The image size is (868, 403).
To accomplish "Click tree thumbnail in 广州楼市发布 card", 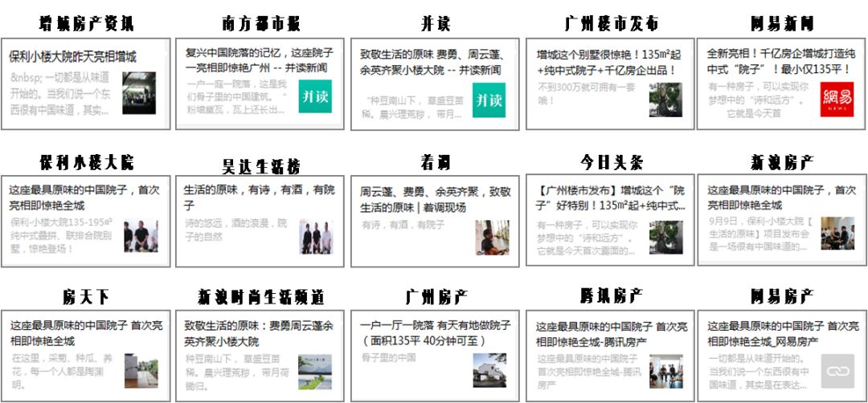I will tap(665, 100).
